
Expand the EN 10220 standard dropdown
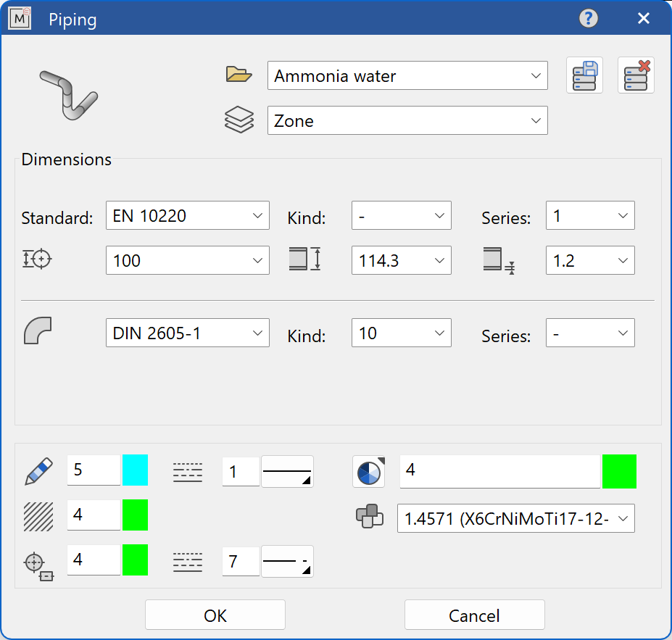(x=188, y=215)
